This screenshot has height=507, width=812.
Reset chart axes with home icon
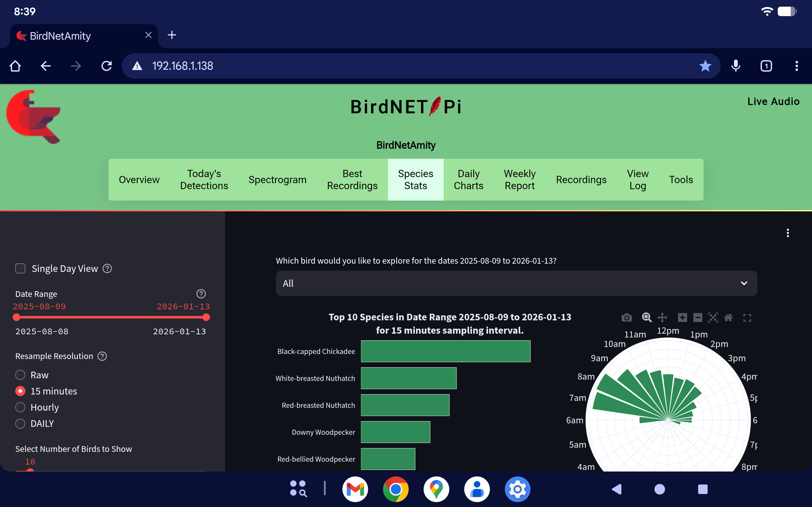pos(728,317)
